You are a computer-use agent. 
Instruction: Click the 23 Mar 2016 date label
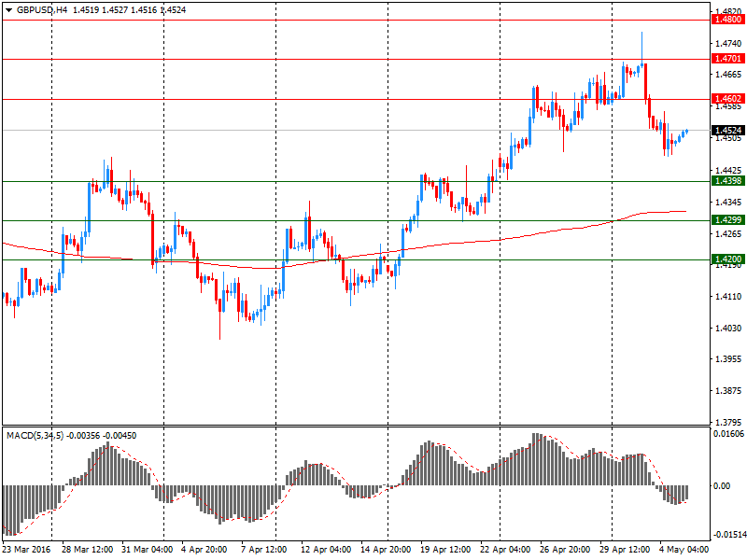click(x=27, y=550)
